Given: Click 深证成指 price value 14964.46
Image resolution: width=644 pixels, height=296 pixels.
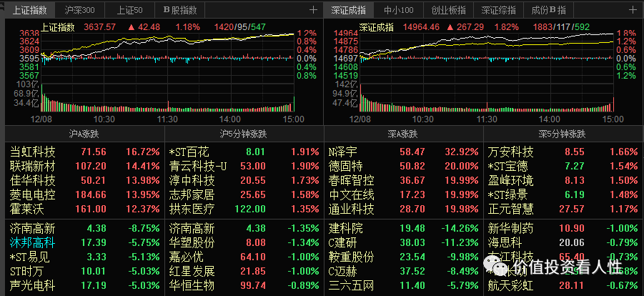Looking at the screenshot, I should pyautogui.click(x=421, y=28).
